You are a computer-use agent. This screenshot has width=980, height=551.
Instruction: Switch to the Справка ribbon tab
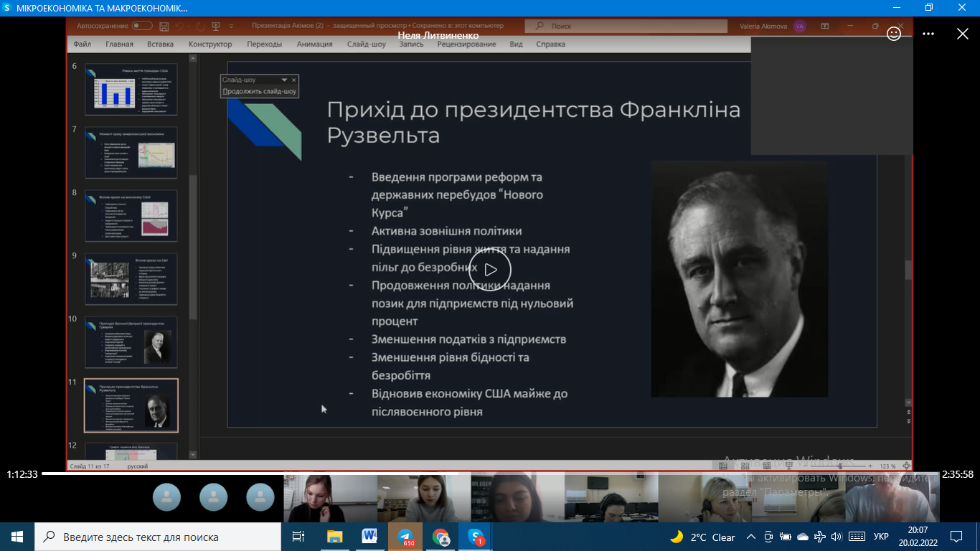coord(550,44)
